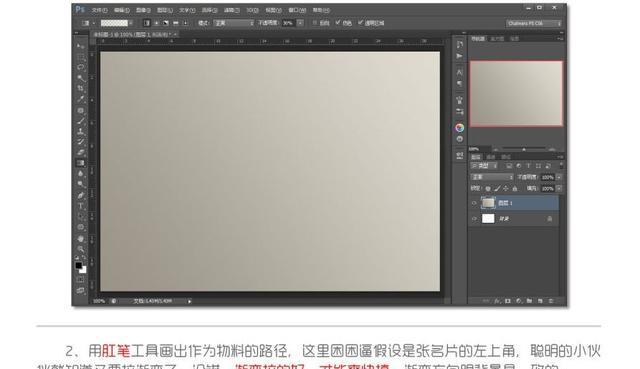The height and width of the screenshot is (369, 640).
Task: Open the layer blend mode dropdown
Action: [x=492, y=177]
